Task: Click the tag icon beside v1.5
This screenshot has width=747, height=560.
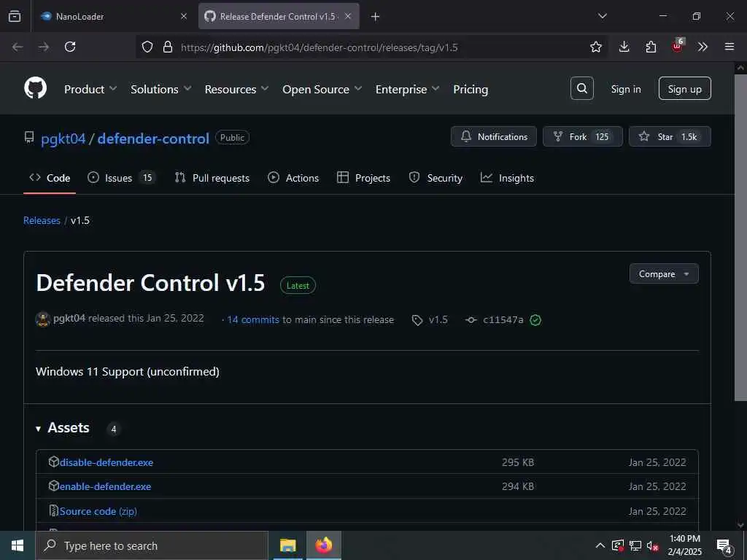Action: (x=417, y=320)
